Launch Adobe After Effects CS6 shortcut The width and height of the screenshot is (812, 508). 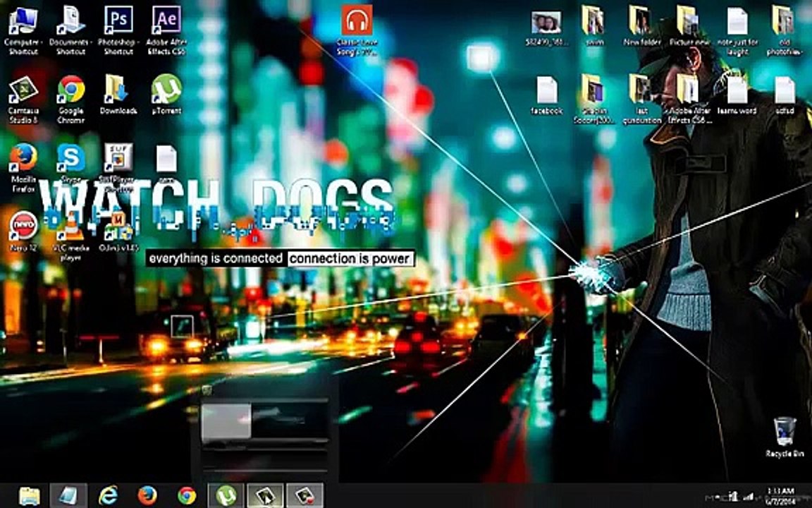pyautogui.click(x=166, y=30)
